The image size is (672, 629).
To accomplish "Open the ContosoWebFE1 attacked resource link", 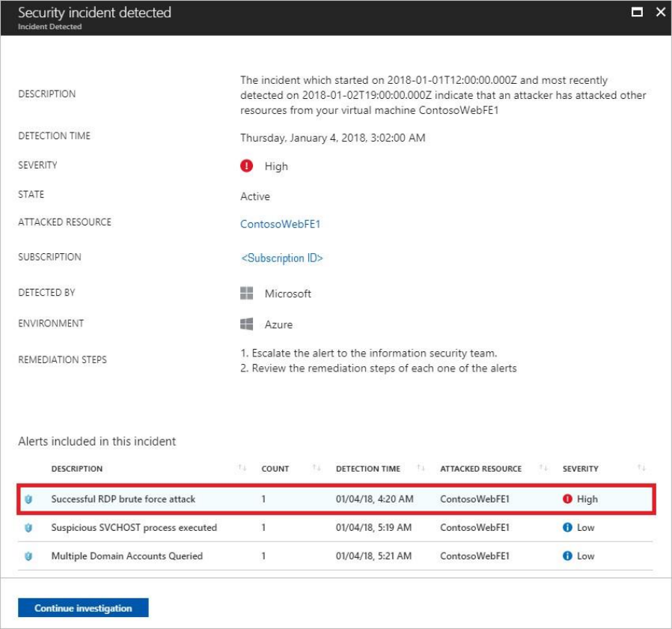I will pyautogui.click(x=280, y=224).
